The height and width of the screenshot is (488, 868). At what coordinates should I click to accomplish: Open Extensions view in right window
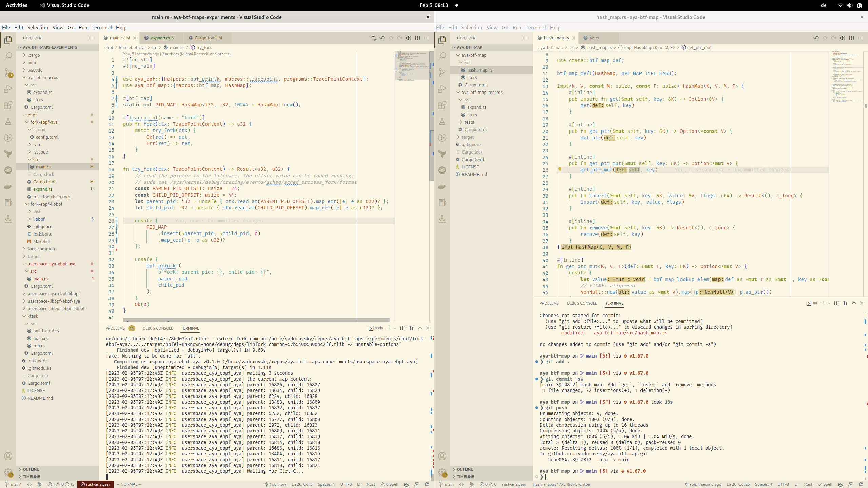pos(442,105)
